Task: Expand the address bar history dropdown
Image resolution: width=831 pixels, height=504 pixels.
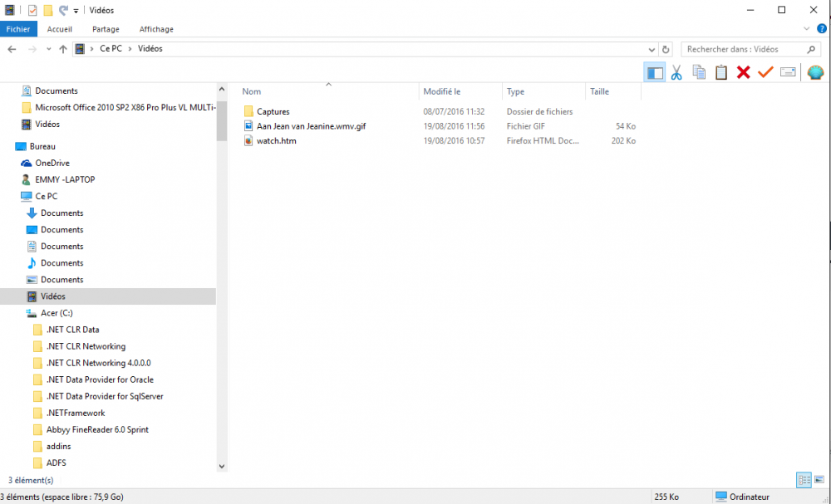Action: point(652,49)
